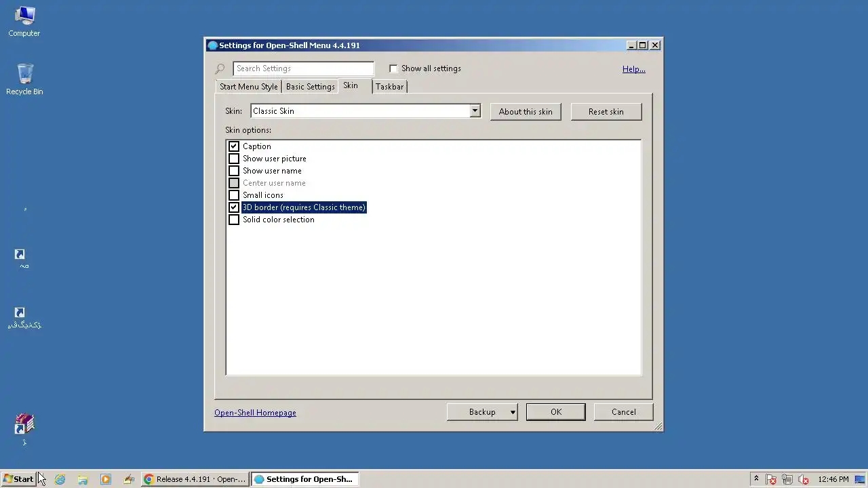
Task: Uncheck 3D border (requires Classic theme)
Action: click(x=234, y=207)
